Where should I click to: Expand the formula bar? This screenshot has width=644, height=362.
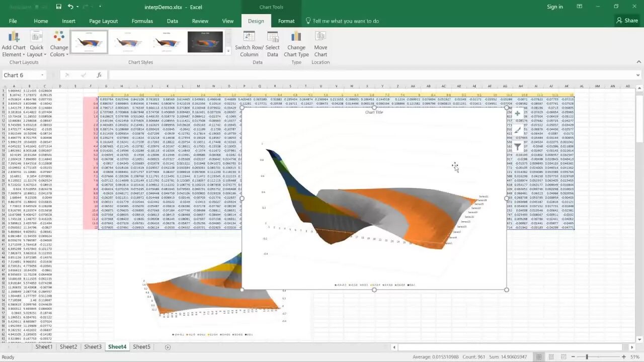pos(638,75)
